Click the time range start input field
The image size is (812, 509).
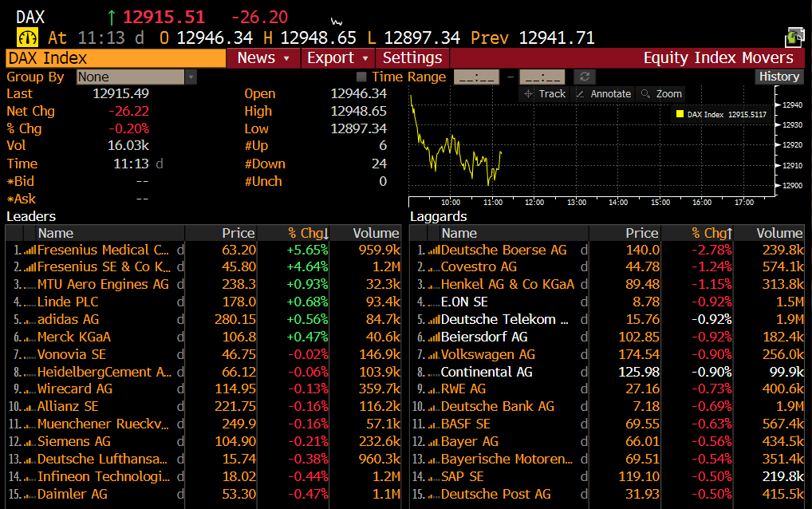pyautogui.click(x=476, y=77)
